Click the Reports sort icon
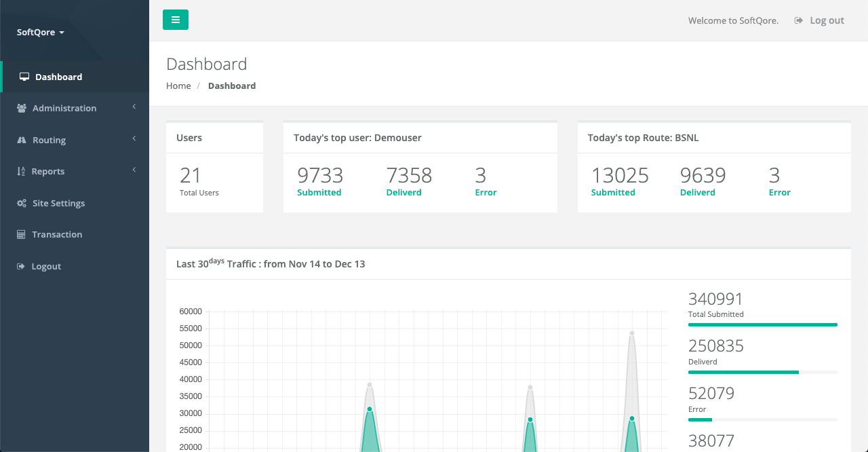 pos(21,172)
